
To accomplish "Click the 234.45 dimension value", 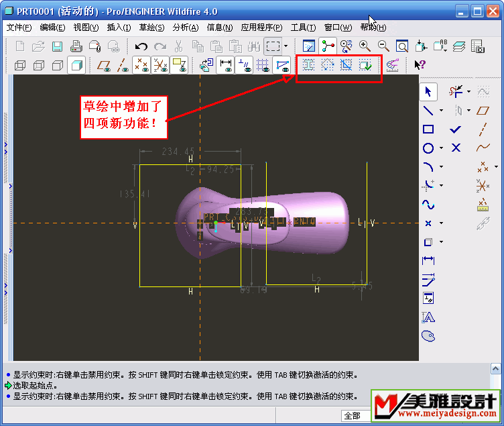I will pyautogui.click(x=178, y=151).
